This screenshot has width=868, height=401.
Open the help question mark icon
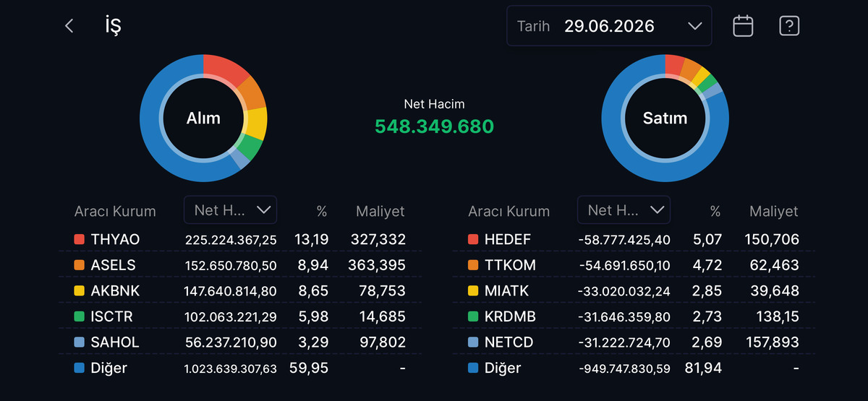(789, 26)
